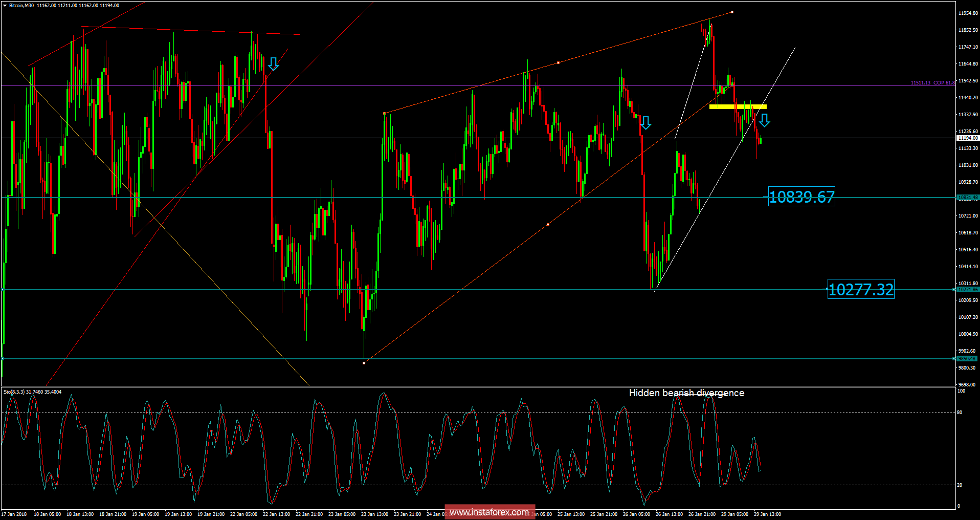Click the 23 Jan 13:00 time label
This screenshot has height=520, width=980.
[374, 514]
